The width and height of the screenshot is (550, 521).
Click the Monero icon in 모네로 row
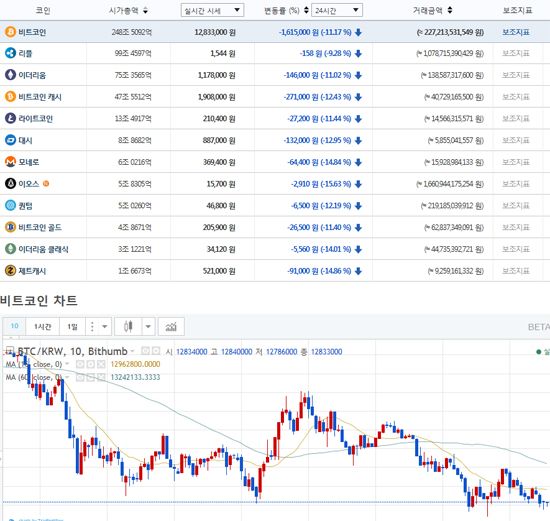pyautogui.click(x=10, y=162)
